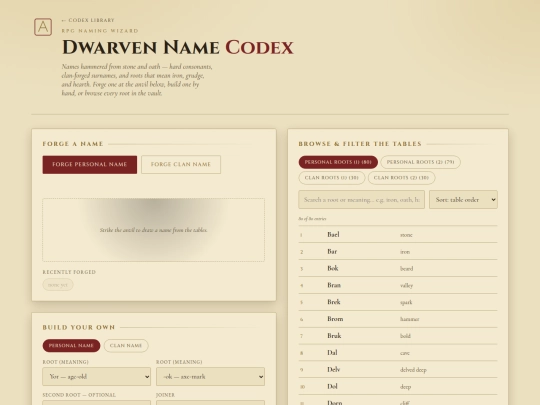Click the 'stone' meaning cell
Screen dimensions: 540x405
pos(406,235)
